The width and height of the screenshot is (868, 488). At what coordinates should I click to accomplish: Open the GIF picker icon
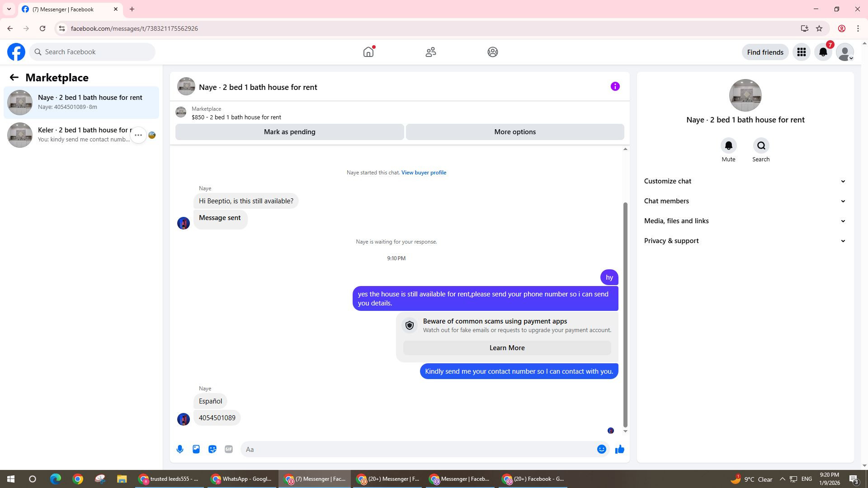(x=229, y=449)
